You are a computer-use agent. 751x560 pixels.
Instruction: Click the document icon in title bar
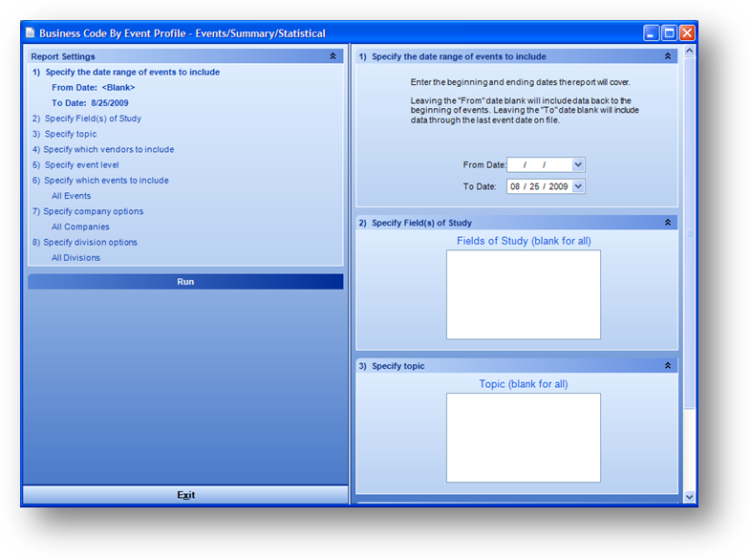coord(31,32)
